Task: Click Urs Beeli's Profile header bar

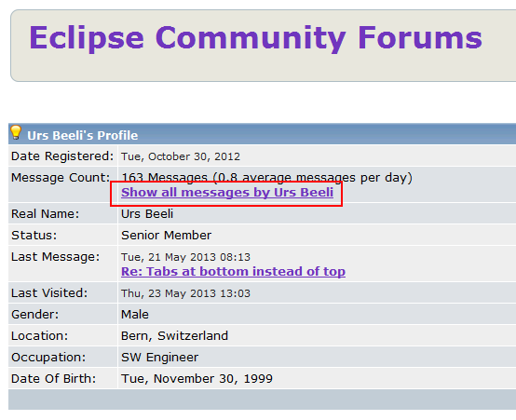Action: (x=263, y=134)
